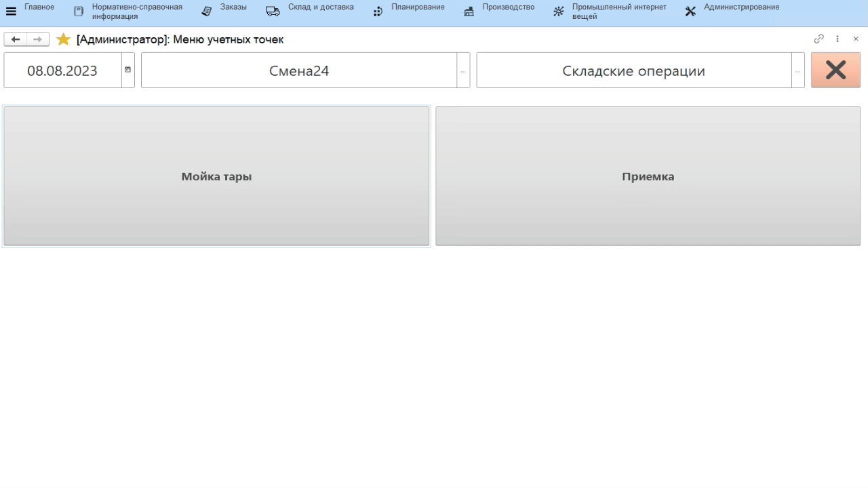Open the calendar picker beside the date
This screenshot has height=488, width=868.
(127, 70)
